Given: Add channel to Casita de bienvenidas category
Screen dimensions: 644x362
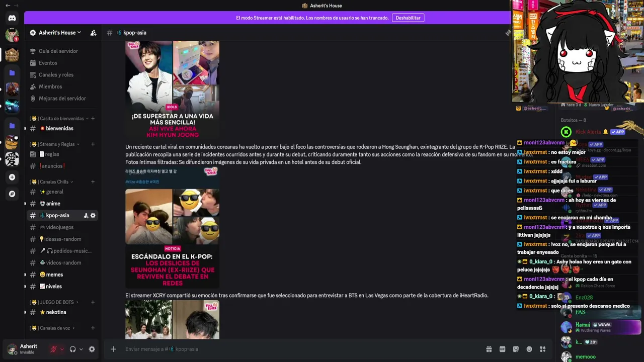Looking at the screenshot, I should 93,119.
